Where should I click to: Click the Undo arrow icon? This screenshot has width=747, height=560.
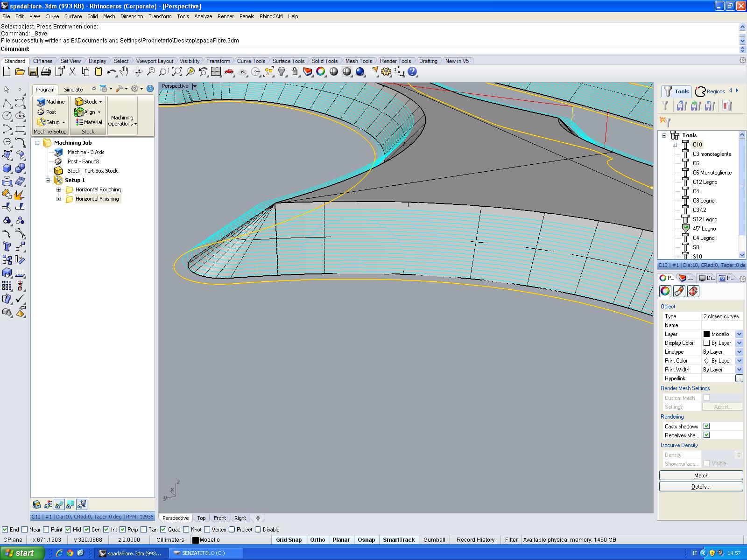(x=112, y=71)
